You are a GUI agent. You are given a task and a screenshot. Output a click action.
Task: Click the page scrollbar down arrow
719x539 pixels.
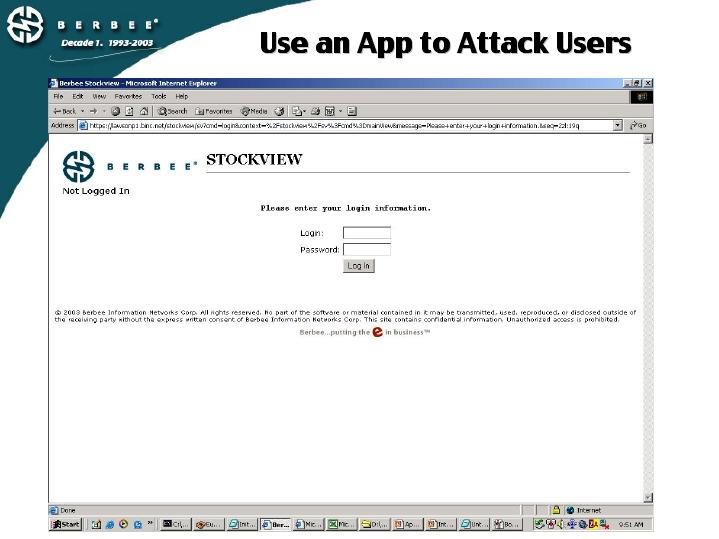(x=647, y=497)
